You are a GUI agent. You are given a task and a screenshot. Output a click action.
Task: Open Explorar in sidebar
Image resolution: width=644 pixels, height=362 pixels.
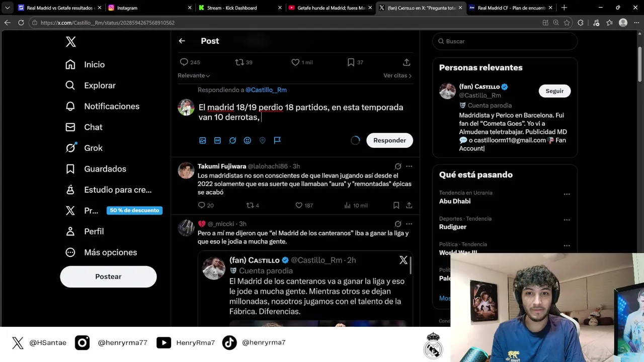[x=91, y=85]
